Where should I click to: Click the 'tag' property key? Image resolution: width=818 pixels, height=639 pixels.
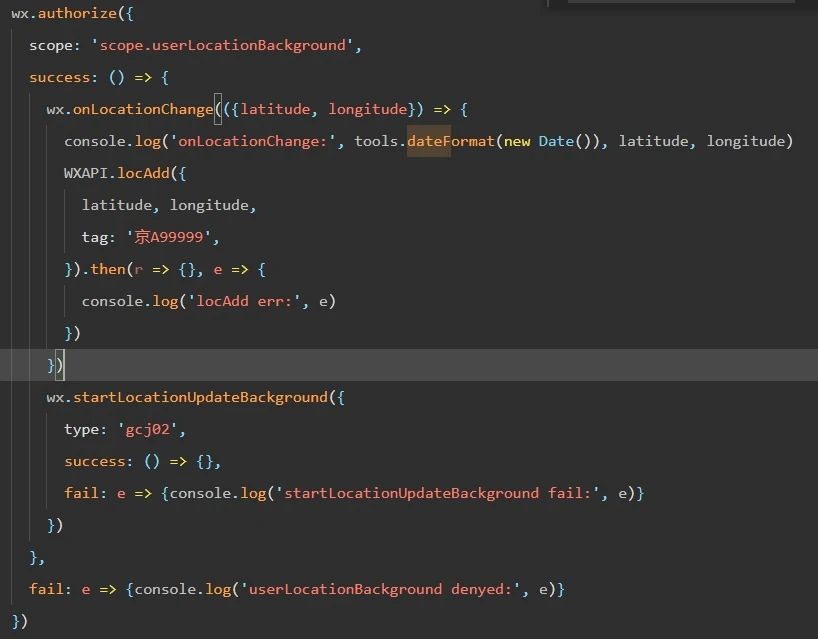94,237
